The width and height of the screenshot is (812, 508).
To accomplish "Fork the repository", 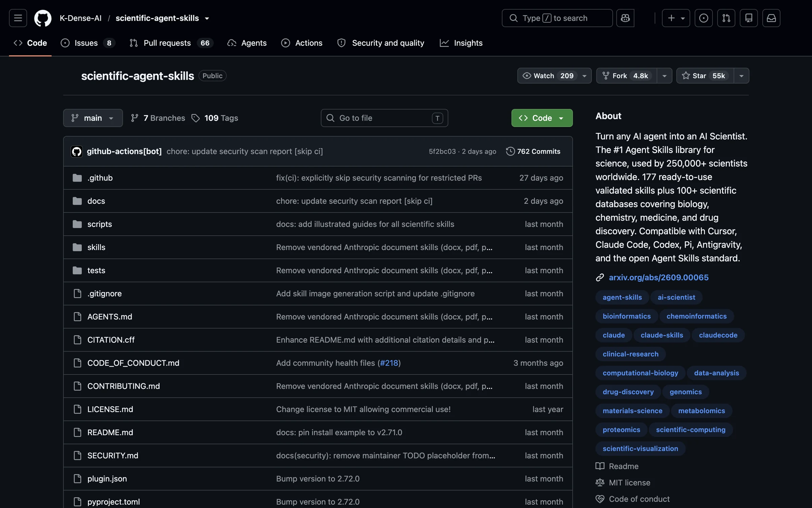I will tap(627, 76).
